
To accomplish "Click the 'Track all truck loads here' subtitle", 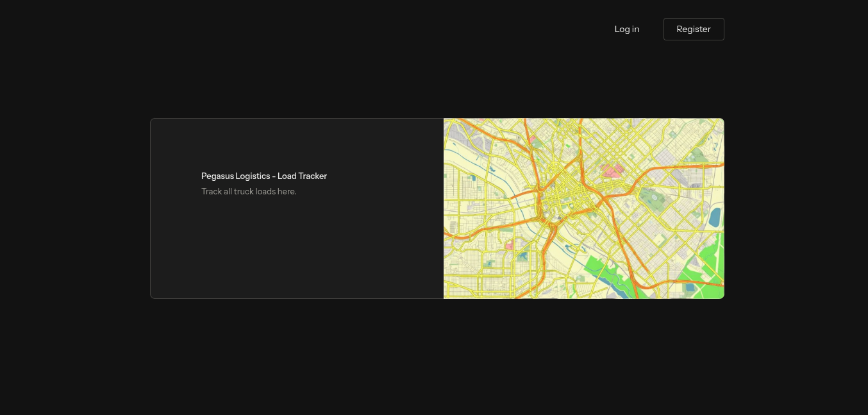I will click(x=249, y=191).
